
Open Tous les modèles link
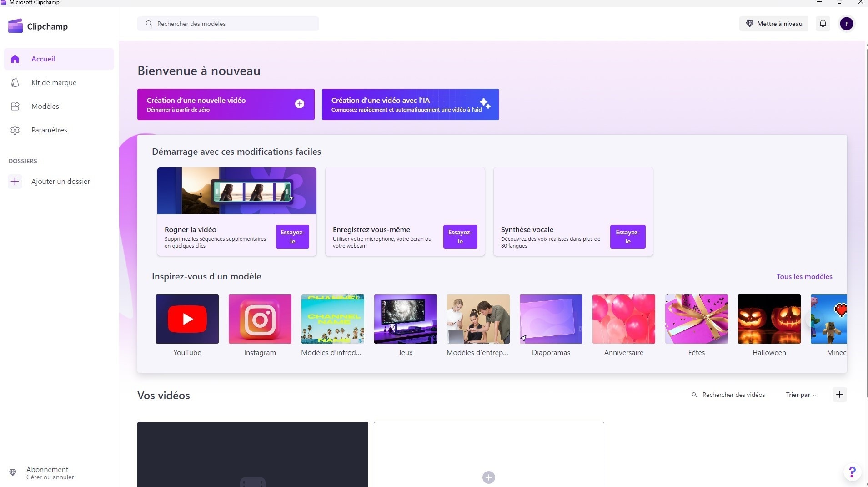pos(804,276)
